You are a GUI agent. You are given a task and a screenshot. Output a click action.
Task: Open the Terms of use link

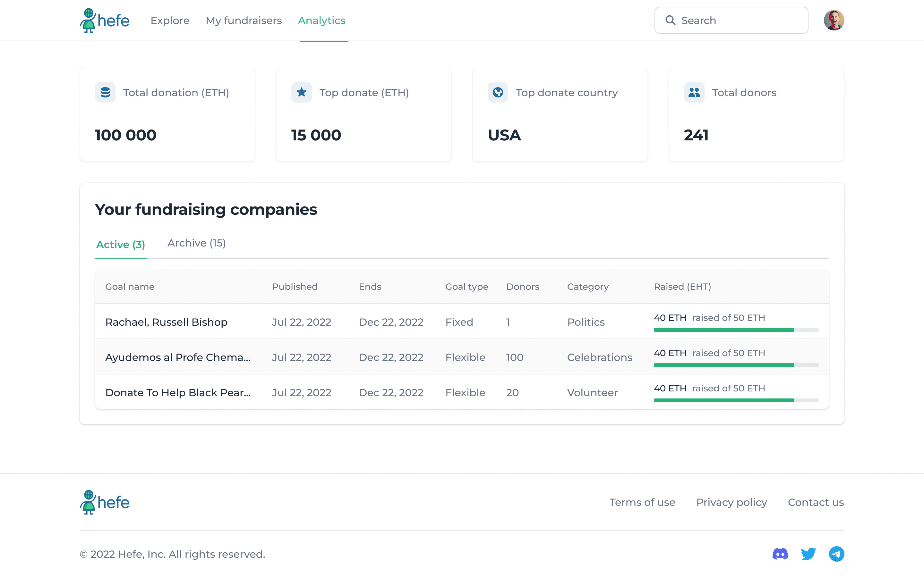pos(642,502)
